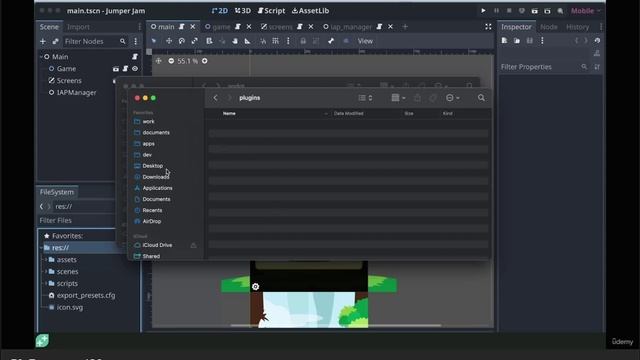Run a specific scene icon
640x360 pixels.
click(547, 11)
